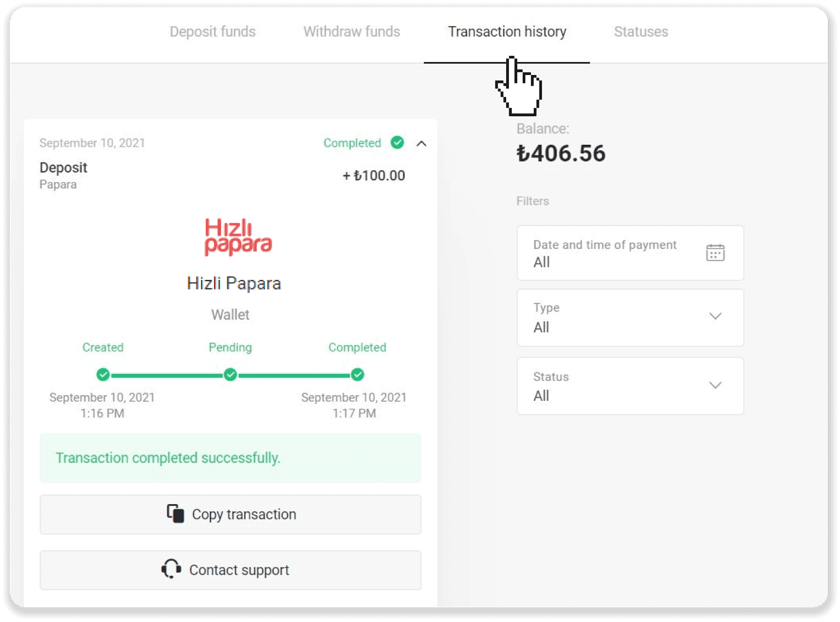Click the Hizli Papara logo
This screenshot has width=840, height=622.
coord(238,237)
